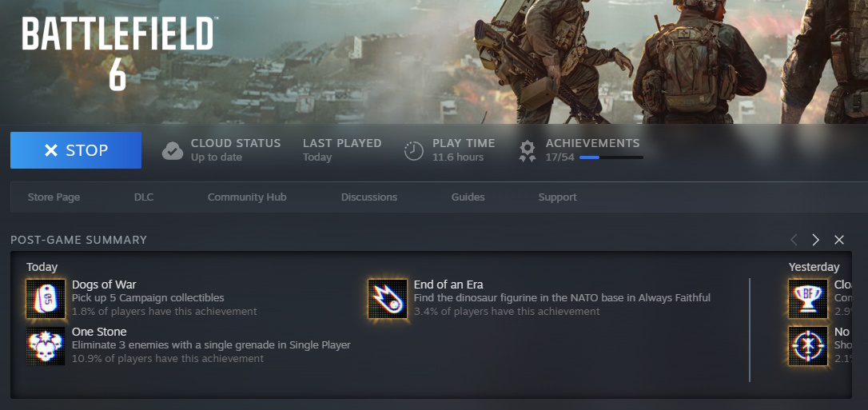Stop the running game
The image size is (868, 410).
point(76,150)
